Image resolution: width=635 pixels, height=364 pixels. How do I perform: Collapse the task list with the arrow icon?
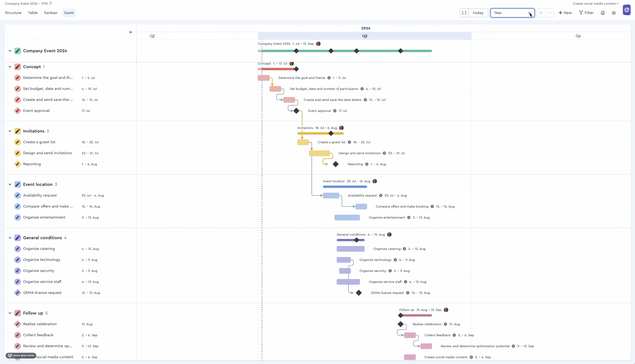pos(131,32)
